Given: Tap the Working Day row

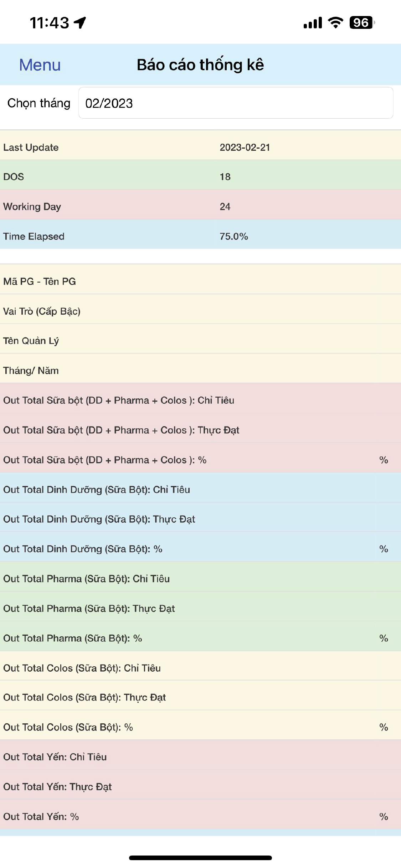Looking at the screenshot, I should pyautogui.click(x=200, y=206).
